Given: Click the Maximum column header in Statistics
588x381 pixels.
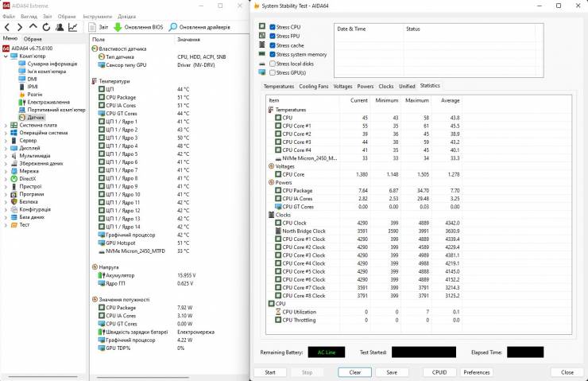Looking at the screenshot, I should pyautogui.click(x=416, y=100).
